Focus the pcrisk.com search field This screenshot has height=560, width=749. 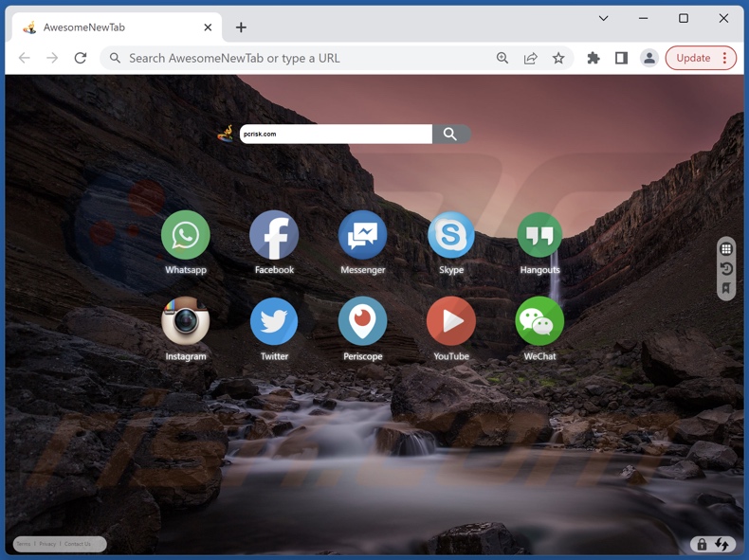(336, 134)
